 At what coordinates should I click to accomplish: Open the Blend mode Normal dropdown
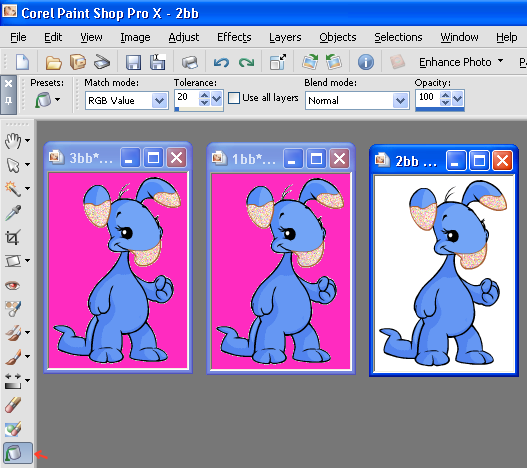[x=400, y=101]
